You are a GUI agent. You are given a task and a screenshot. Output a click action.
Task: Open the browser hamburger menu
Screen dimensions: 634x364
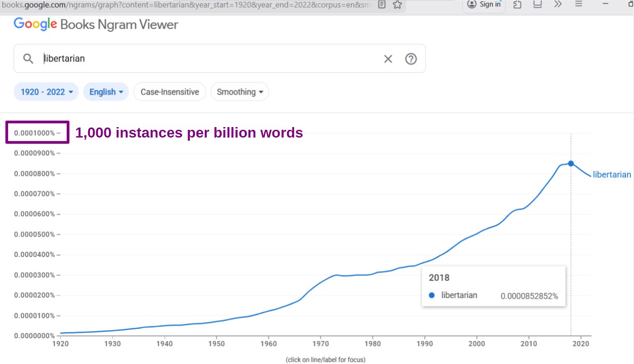click(579, 4)
